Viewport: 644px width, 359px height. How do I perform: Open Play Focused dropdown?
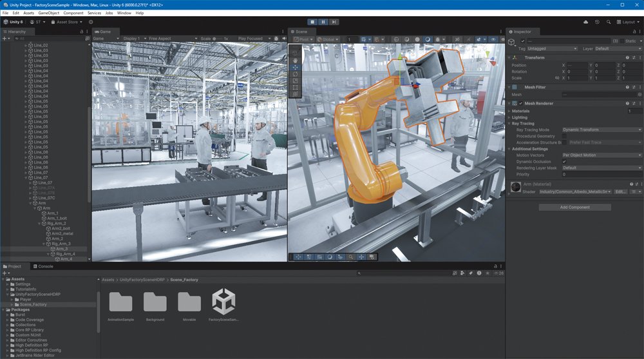tap(254, 39)
